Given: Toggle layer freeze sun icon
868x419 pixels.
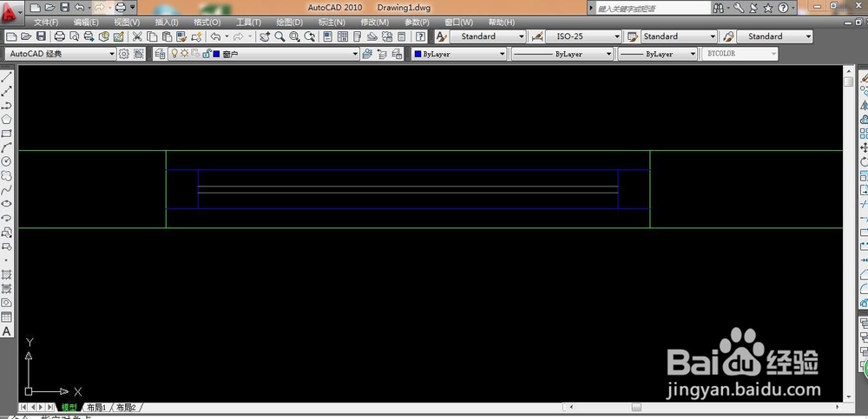Looking at the screenshot, I should (184, 54).
